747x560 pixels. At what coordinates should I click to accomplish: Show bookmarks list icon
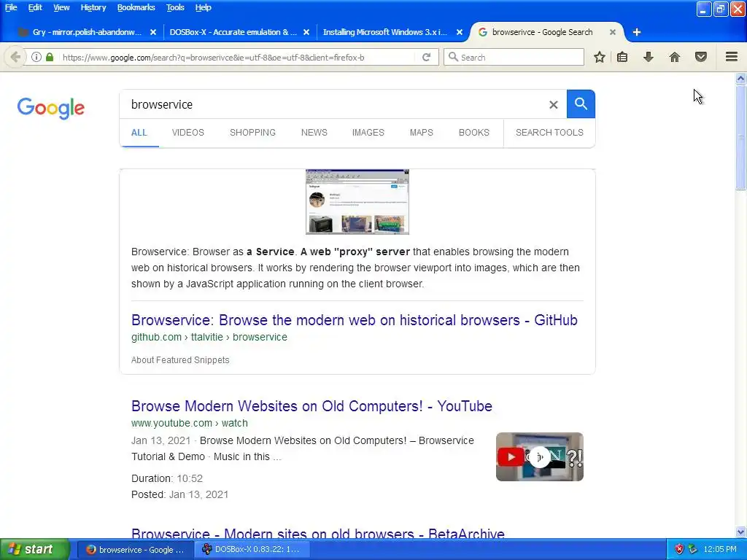[x=622, y=57]
